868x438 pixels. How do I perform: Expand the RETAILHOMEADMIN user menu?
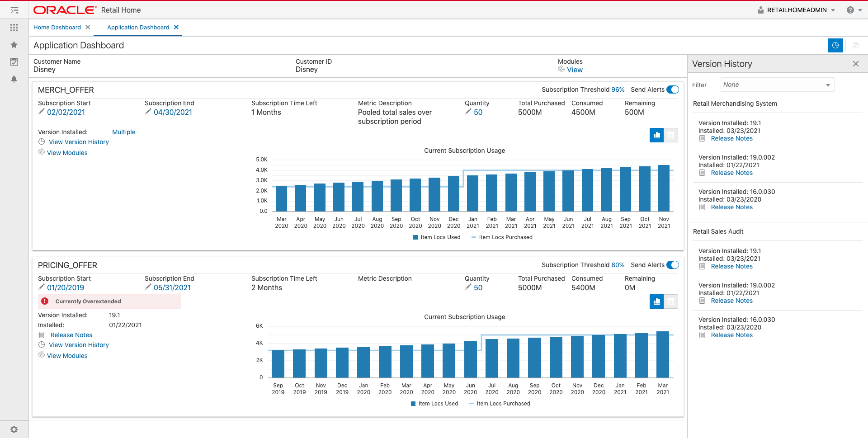tap(797, 10)
